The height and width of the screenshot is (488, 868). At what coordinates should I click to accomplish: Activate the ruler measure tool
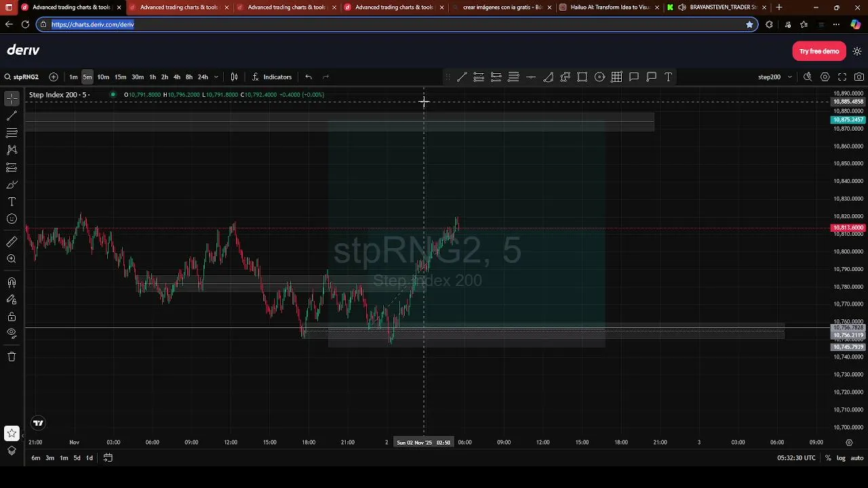(x=12, y=242)
